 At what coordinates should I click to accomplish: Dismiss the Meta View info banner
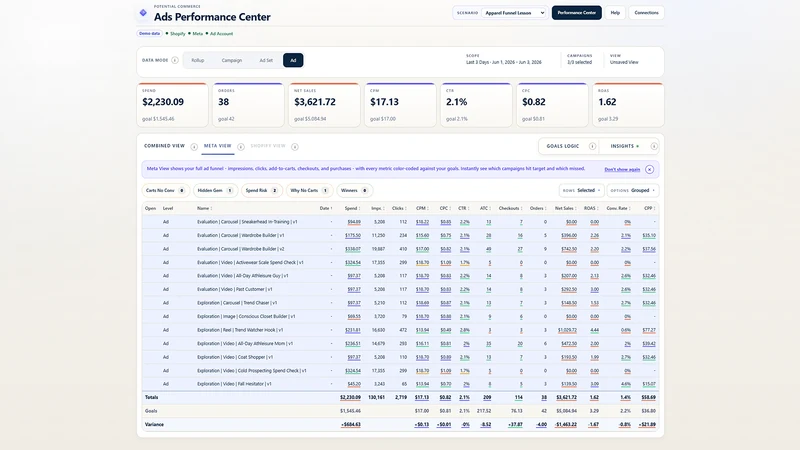coord(649,169)
